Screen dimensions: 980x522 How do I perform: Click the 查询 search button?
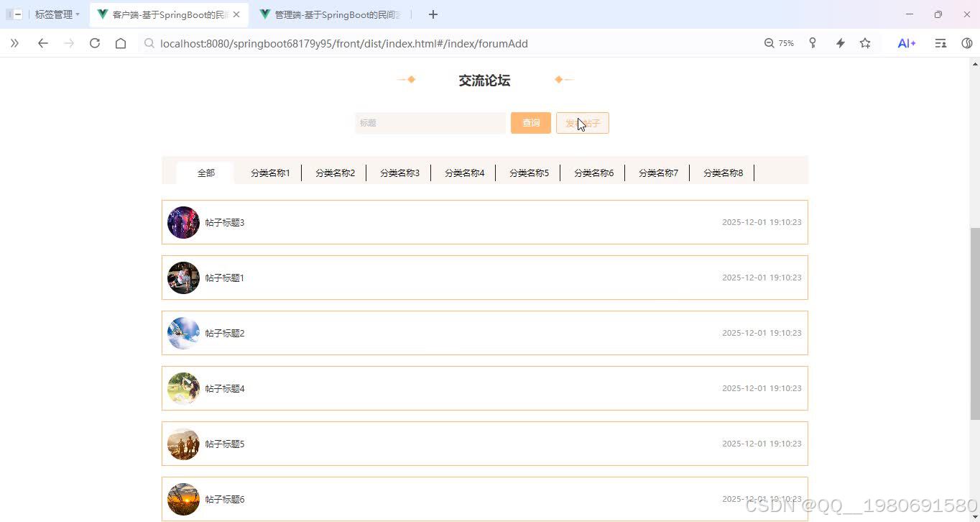(531, 123)
